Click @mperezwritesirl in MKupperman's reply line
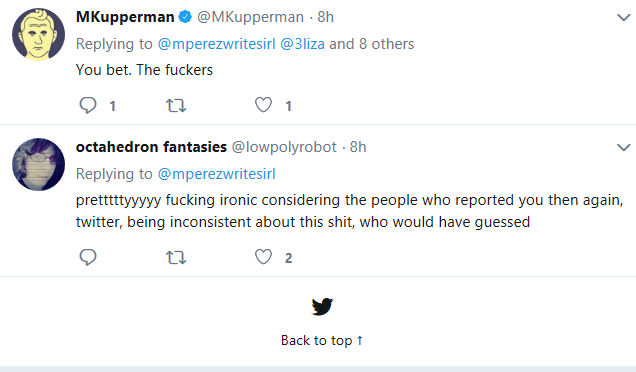636x372 pixels. tap(216, 44)
